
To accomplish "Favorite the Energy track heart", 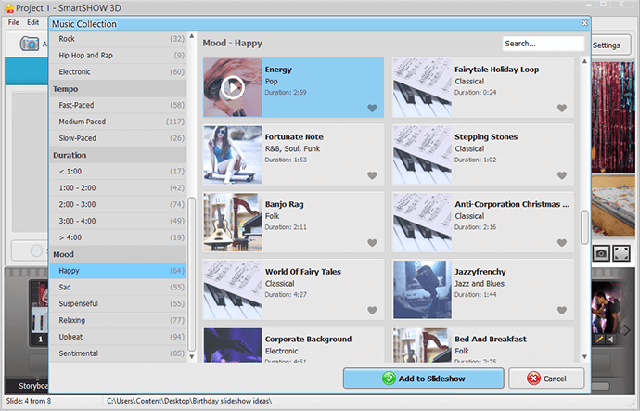I will (x=372, y=108).
